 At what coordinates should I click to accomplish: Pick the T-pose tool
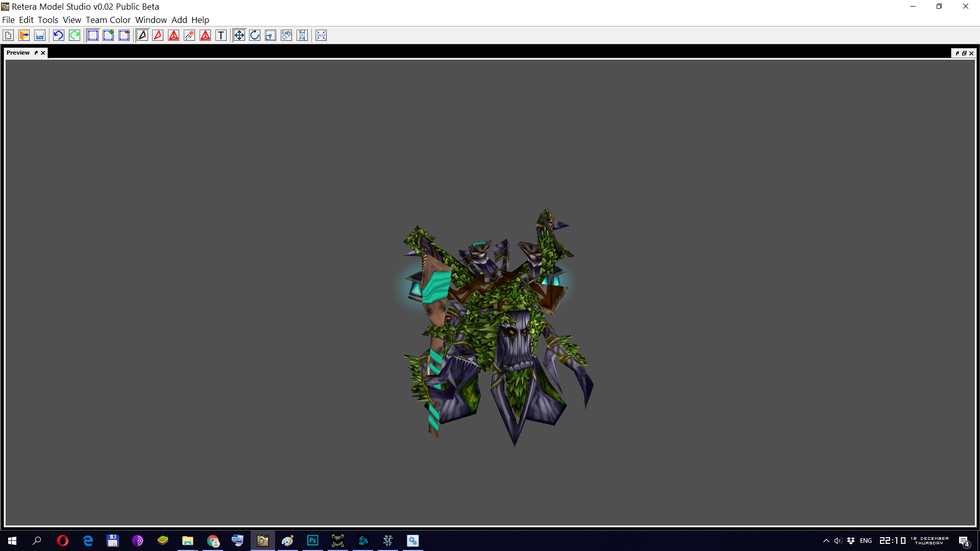[222, 35]
